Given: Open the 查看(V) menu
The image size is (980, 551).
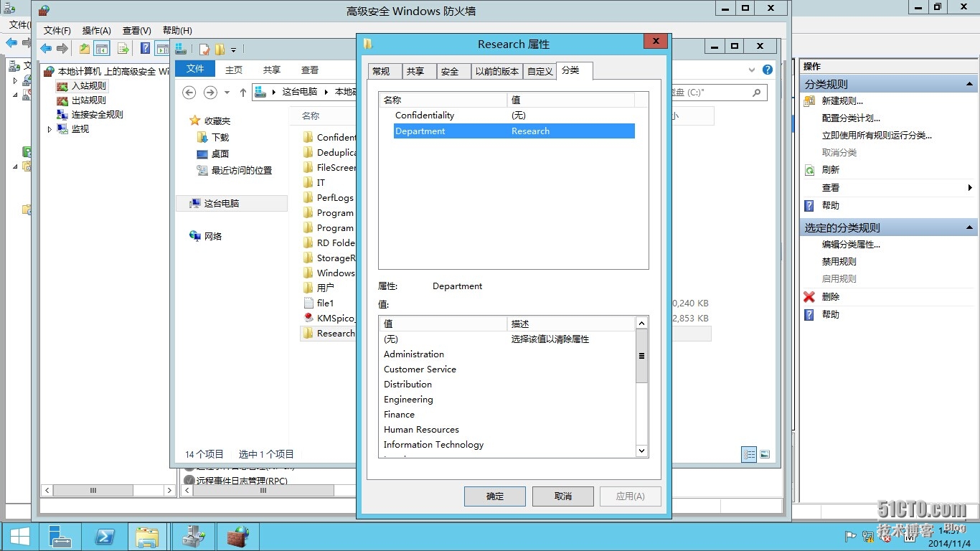Looking at the screenshot, I should (137, 31).
